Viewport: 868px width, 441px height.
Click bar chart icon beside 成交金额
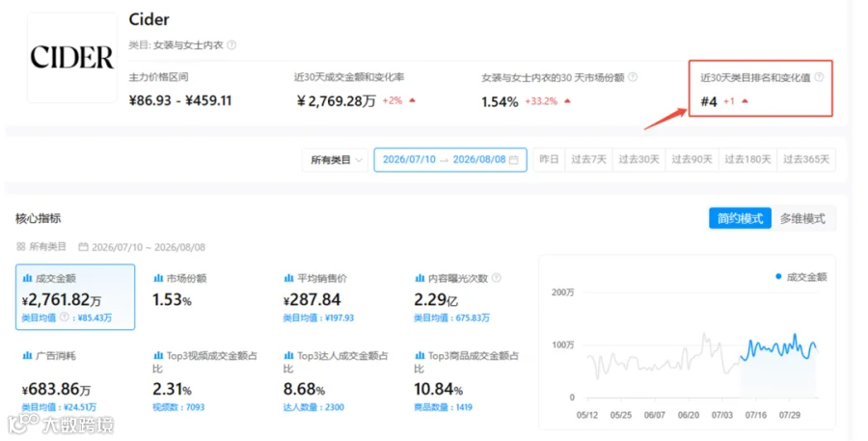(27, 278)
